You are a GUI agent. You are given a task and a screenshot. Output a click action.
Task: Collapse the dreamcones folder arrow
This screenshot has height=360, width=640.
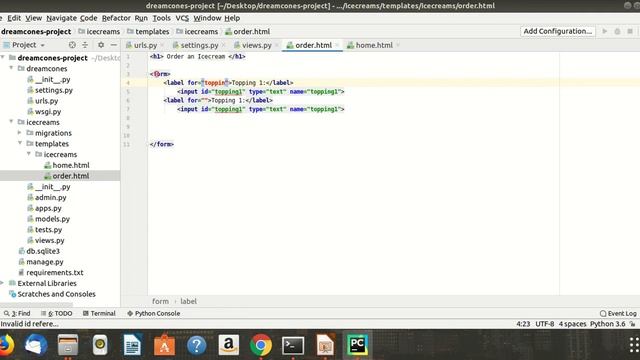12,68
